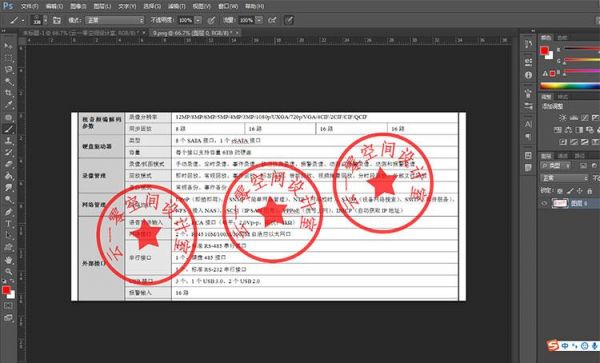Toggle lock transparent pixels
This screenshot has height=363, width=600.
(x=560, y=190)
